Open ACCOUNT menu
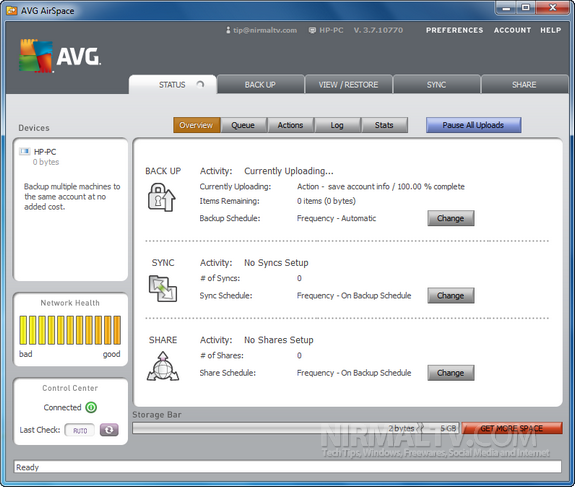The width and height of the screenshot is (575, 487). pyautogui.click(x=513, y=30)
